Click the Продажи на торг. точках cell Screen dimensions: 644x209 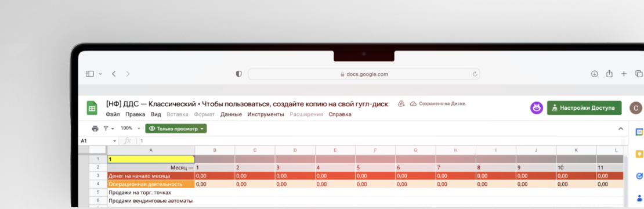pyautogui.click(x=151, y=192)
